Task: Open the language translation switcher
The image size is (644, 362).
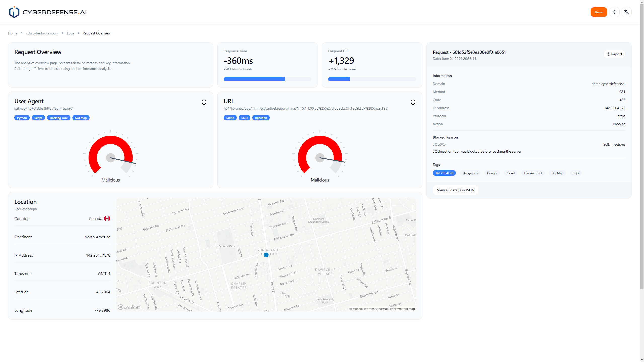Action: click(x=626, y=12)
